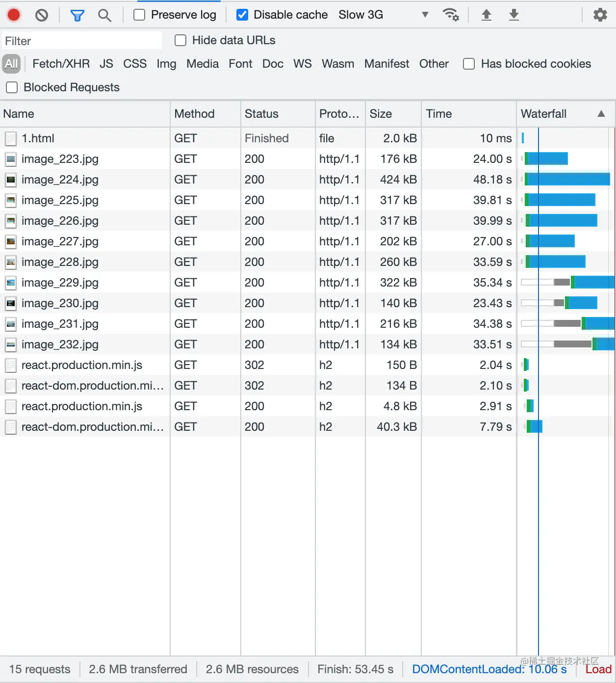Image resolution: width=616 pixels, height=683 pixels.
Task: Import a HAR file
Action: 486,15
